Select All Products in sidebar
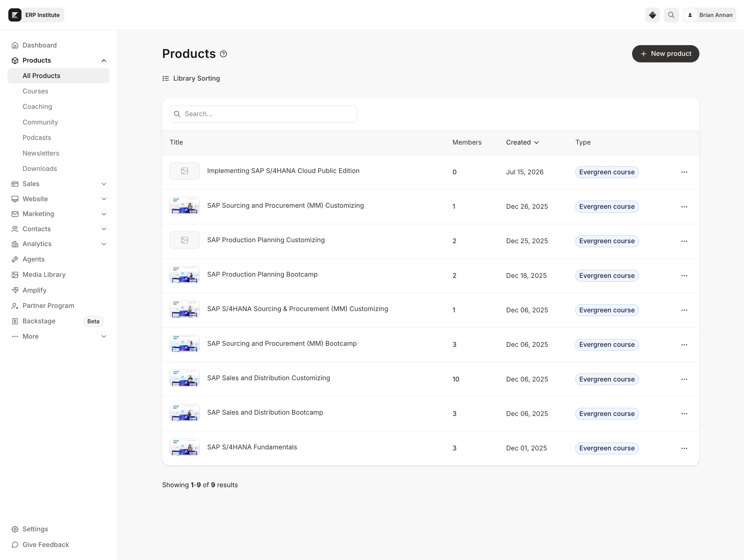744x560 pixels. [x=58, y=76]
